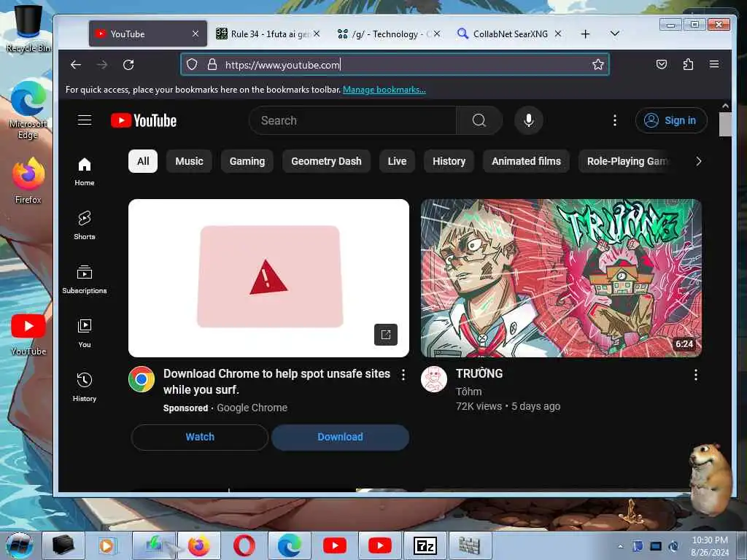Go back with the browser back arrow
The image size is (747, 560).
pyautogui.click(x=76, y=64)
